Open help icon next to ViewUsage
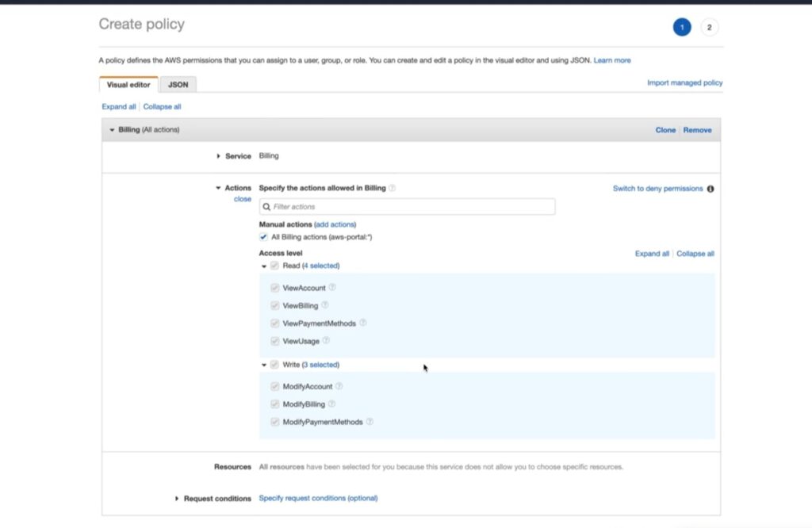 [326, 341]
